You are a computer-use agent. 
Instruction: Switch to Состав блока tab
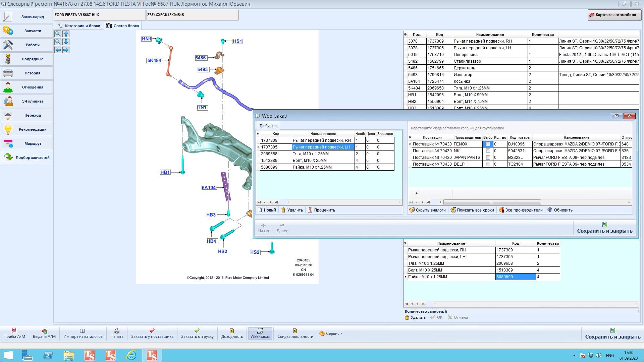123,26
